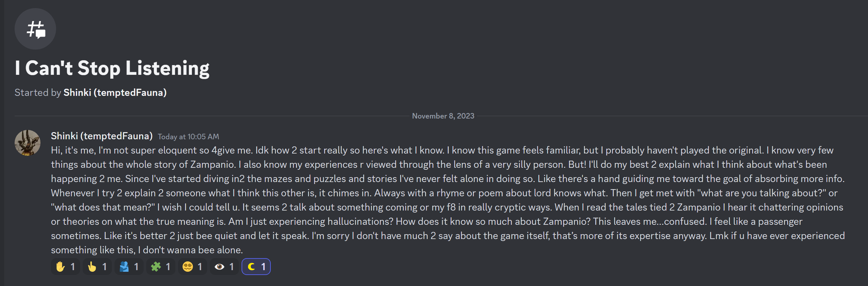React with the green puzzle piece
Screen dimensions: 868x286
[161, 267]
